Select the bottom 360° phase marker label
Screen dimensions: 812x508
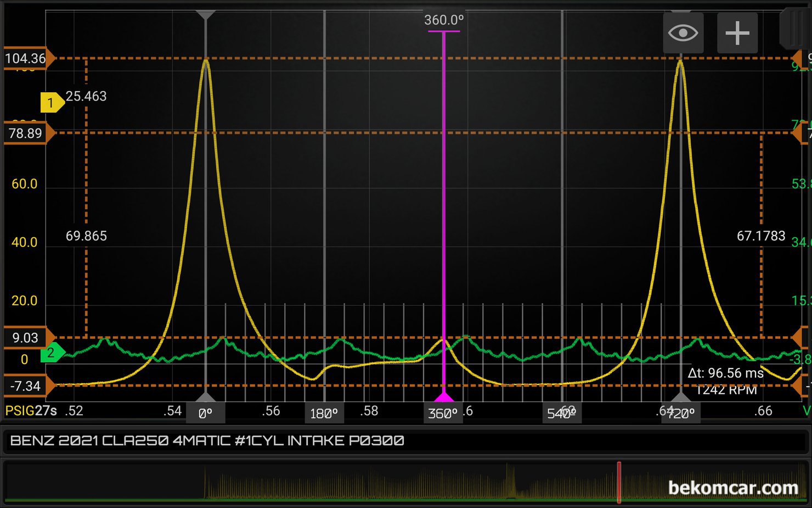point(443,414)
